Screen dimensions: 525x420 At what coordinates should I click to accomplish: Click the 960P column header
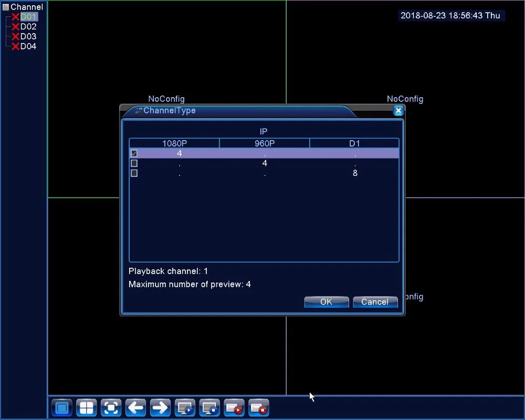tap(265, 143)
